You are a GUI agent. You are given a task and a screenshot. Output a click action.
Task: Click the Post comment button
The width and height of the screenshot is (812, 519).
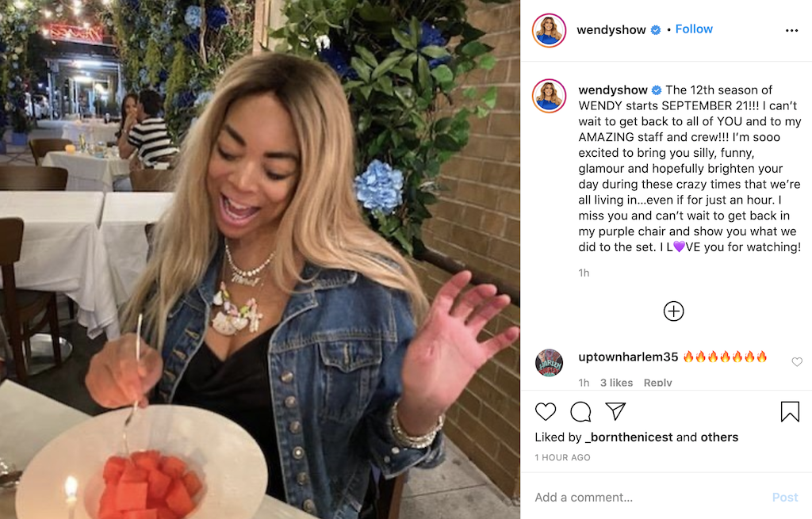click(785, 498)
